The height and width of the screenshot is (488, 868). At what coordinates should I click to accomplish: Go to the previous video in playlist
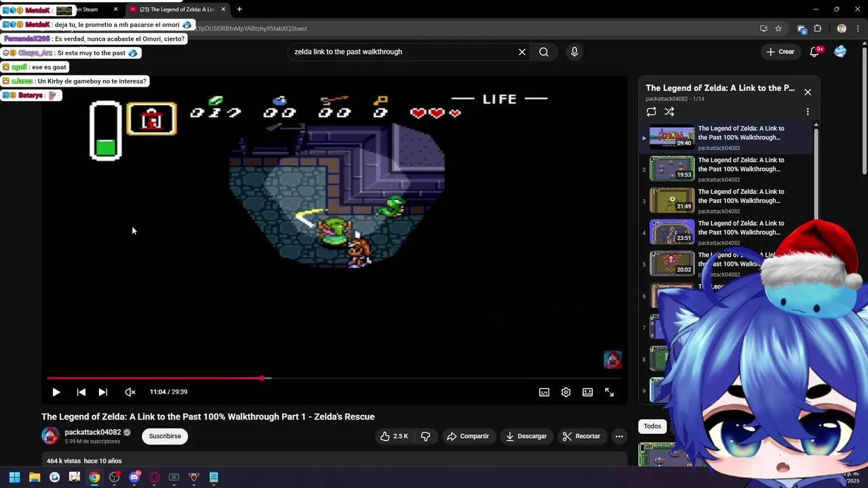pos(81,392)
